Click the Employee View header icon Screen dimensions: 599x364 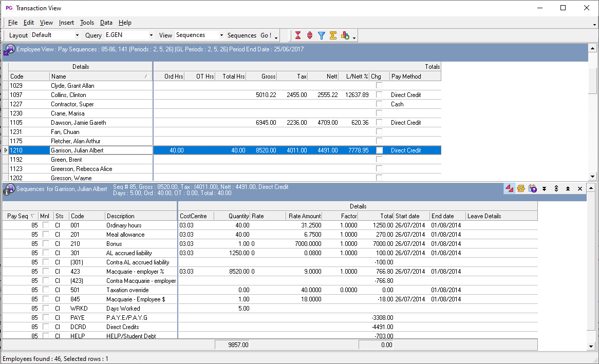click(x=9, y=50)
